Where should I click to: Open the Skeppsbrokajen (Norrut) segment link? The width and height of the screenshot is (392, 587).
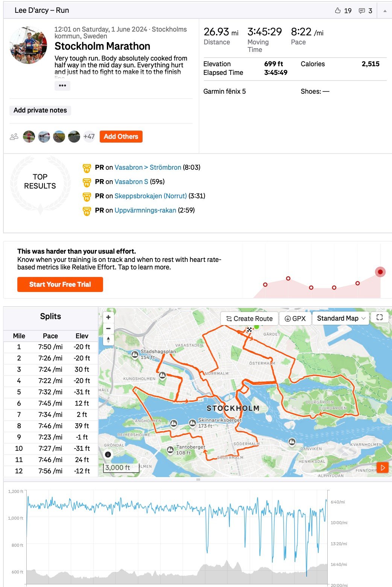pos(151,196)
